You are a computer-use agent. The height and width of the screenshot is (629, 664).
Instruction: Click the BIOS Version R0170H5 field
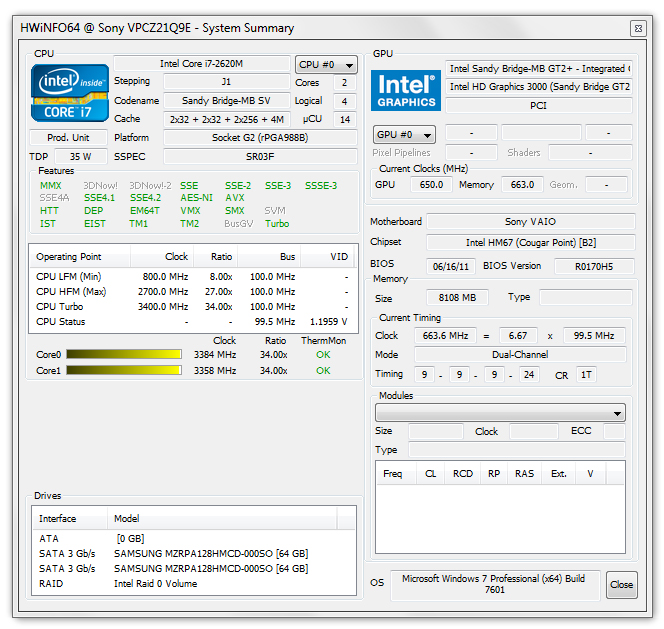pyautogui.click(x=594, y=266)
